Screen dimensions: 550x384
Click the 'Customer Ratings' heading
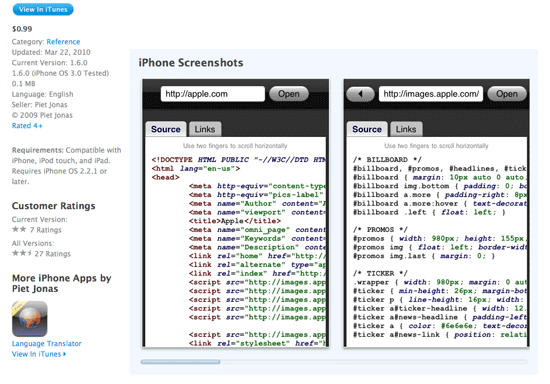53,206
